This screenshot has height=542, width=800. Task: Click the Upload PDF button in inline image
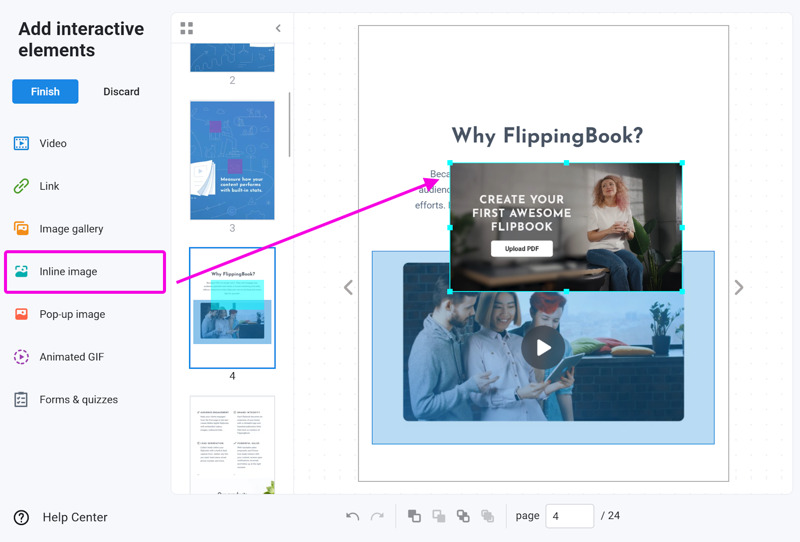click(521, 249)
